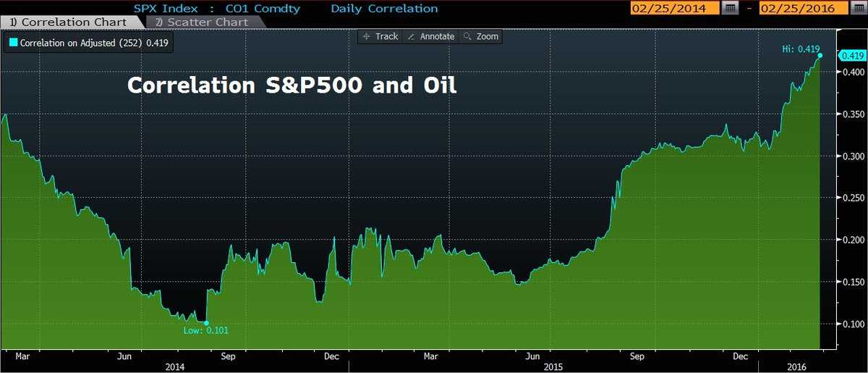Click the Daily Correlation title text

point(384,9)
